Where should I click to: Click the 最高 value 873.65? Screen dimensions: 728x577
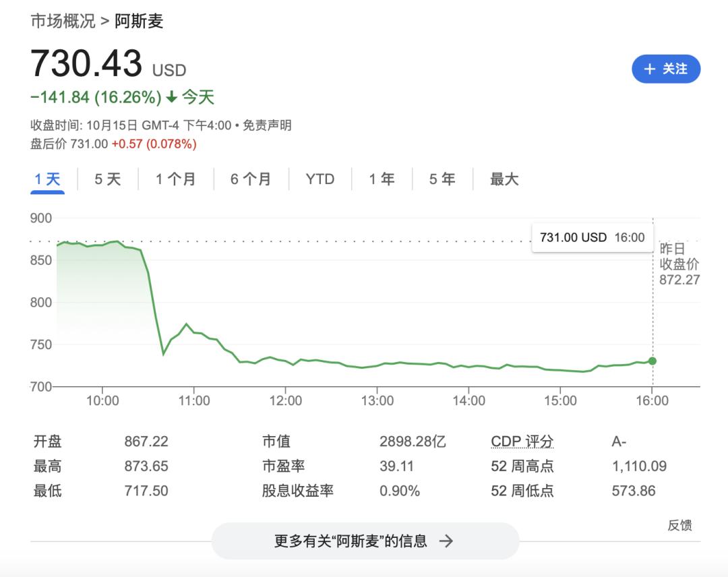146,466
